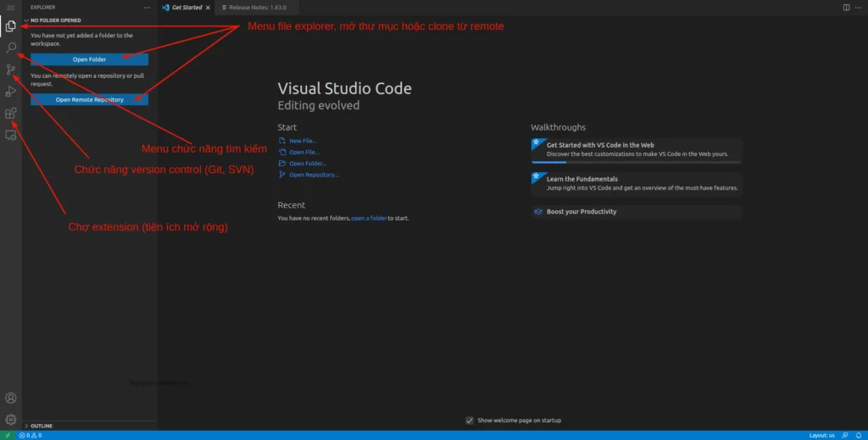This screenshot has height=440, width=868.
Task: Open the Accounts icon
Action: (x=10, y=398)
